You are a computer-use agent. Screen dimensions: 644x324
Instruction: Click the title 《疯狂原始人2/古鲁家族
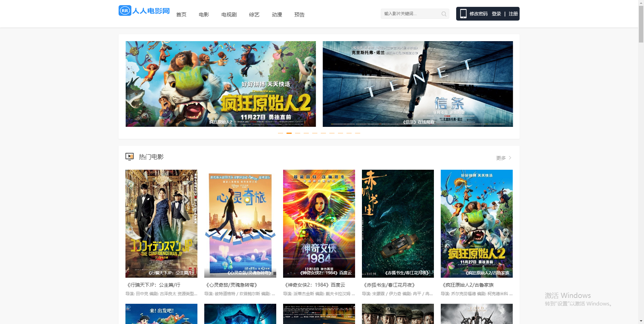467,285
